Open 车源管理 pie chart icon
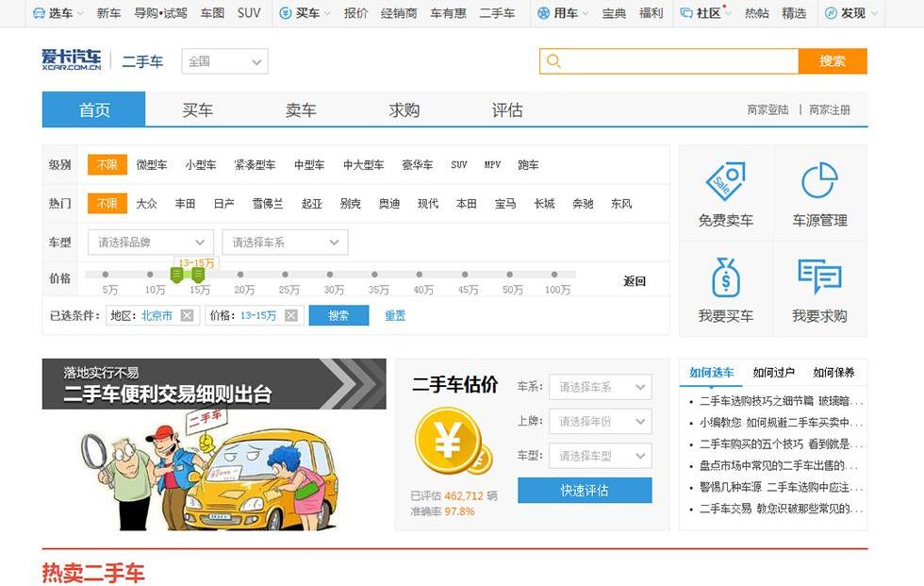Viewport: 924px width, 586px height. [x=819, y=181]
